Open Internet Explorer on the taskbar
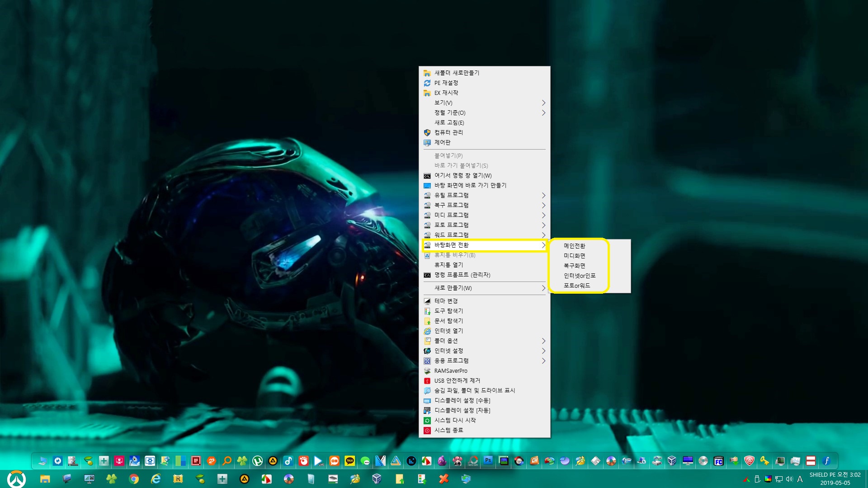 (156, 479)
